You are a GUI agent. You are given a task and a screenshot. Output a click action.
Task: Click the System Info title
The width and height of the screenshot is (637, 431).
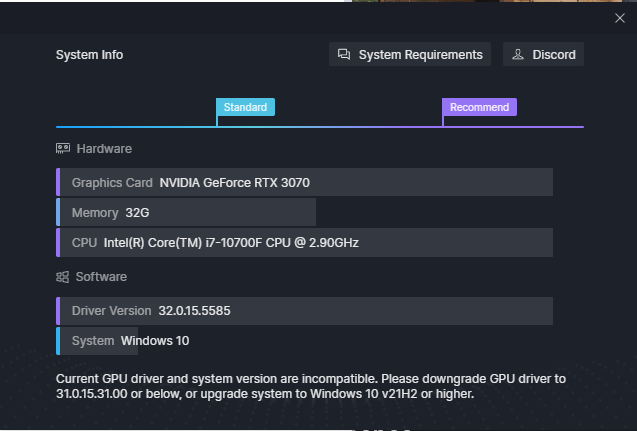(89, 55)
